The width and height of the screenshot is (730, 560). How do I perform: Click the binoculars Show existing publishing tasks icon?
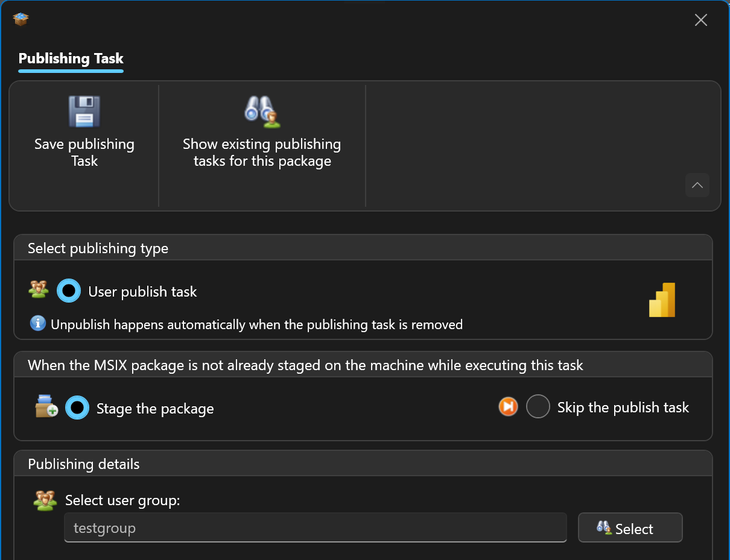[x=262, y=112]
